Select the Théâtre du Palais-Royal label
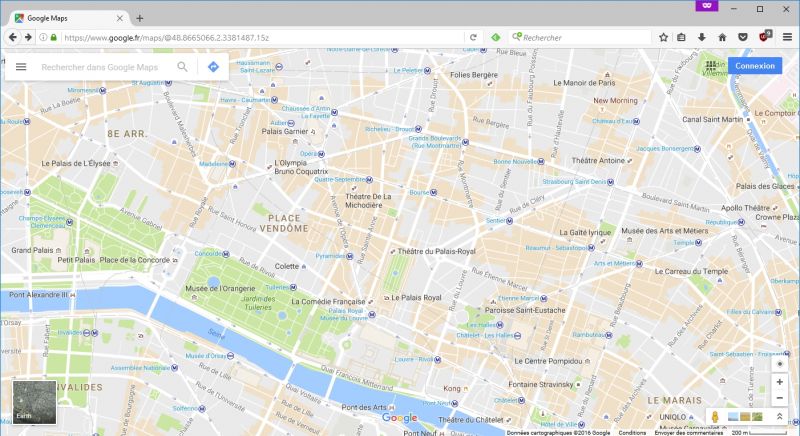Image resolution: width=800 pixels, height=436 pixels. click(436, 251)
